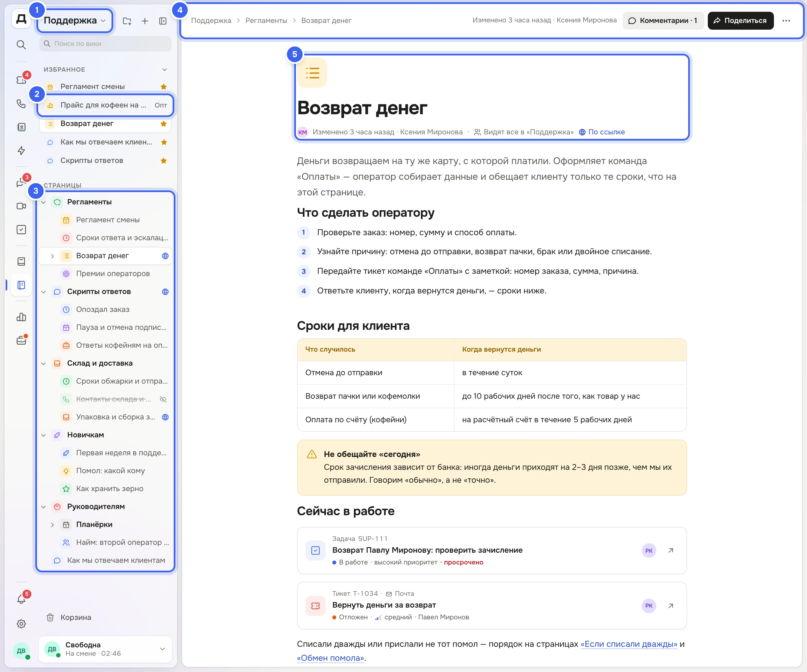Click globe icon on Скрипты ответов row

coord(165,291)
